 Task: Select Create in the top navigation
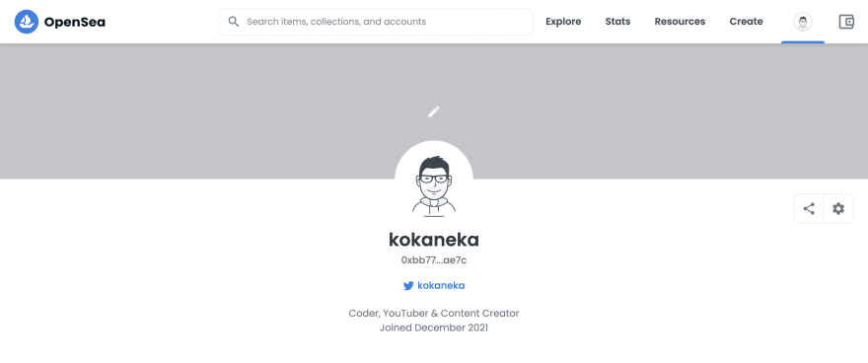point(746,22)
